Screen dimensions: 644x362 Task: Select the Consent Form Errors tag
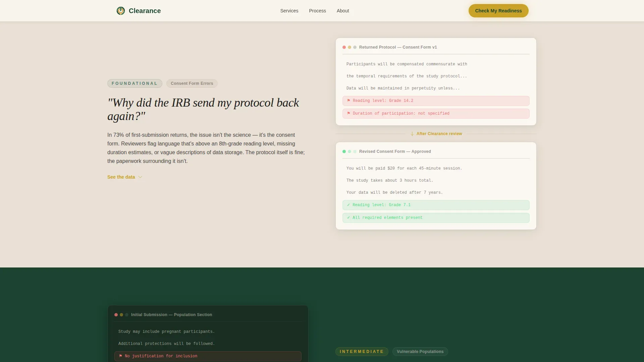pyautogui.click(x=192, y=83)
